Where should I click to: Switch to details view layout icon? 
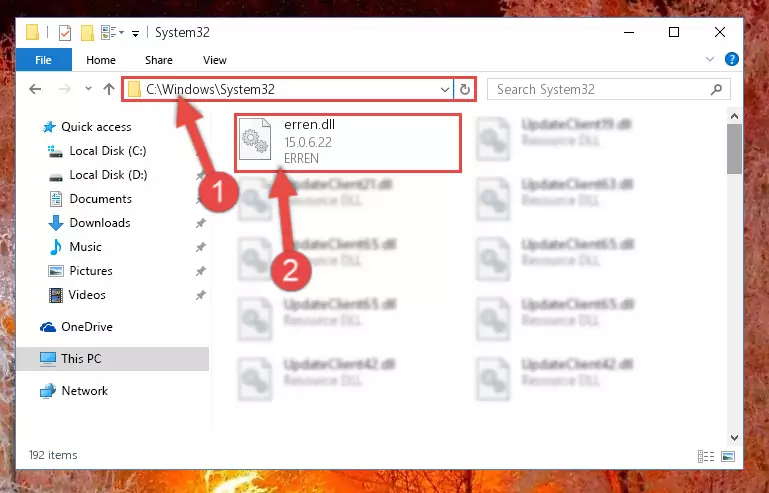pos(706,457)
